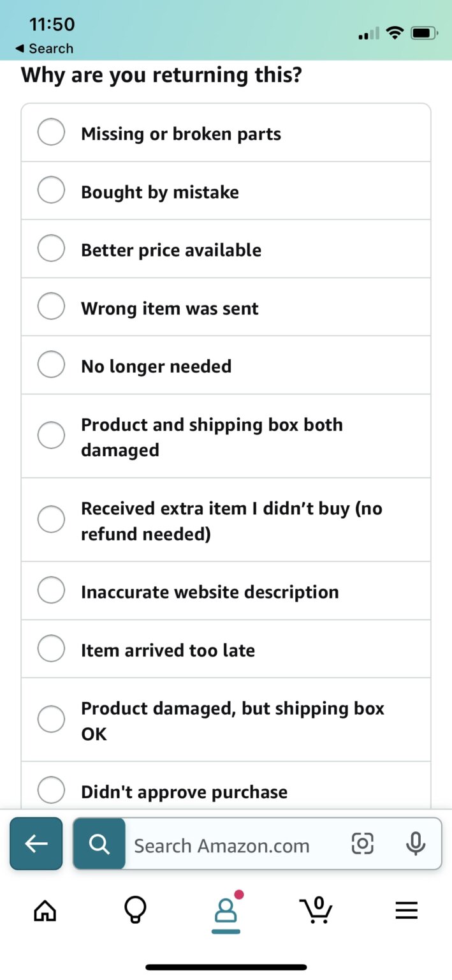Click the magnifying glass search icon
Screen dimensions: 452x980
click(99, 843)
